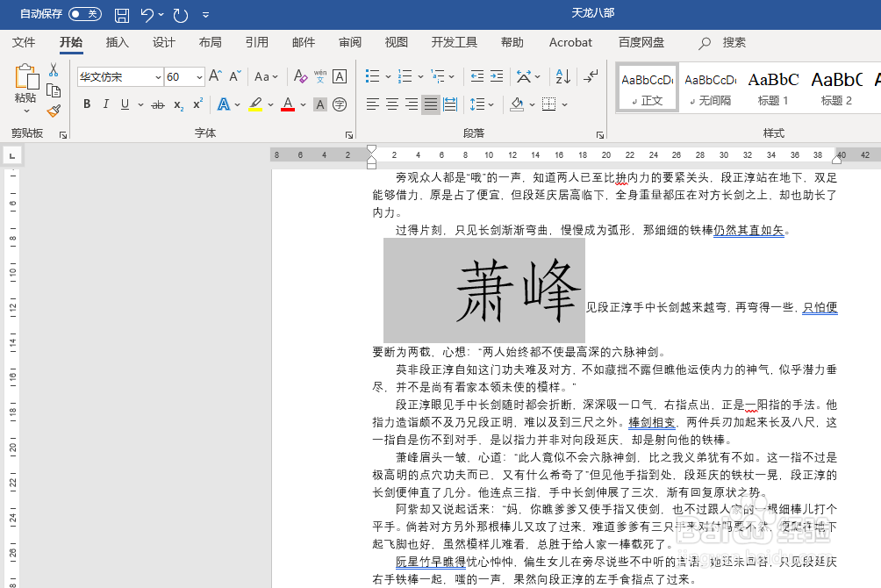881x588 pixels.
Task: Click the Save icon in the title bar
Action: coord(122,15)
